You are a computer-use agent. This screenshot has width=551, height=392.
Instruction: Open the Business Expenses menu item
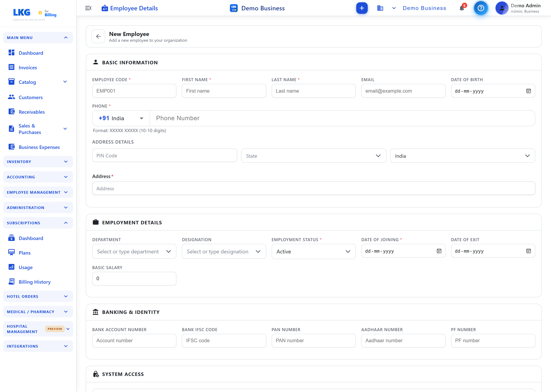point(38,147)
